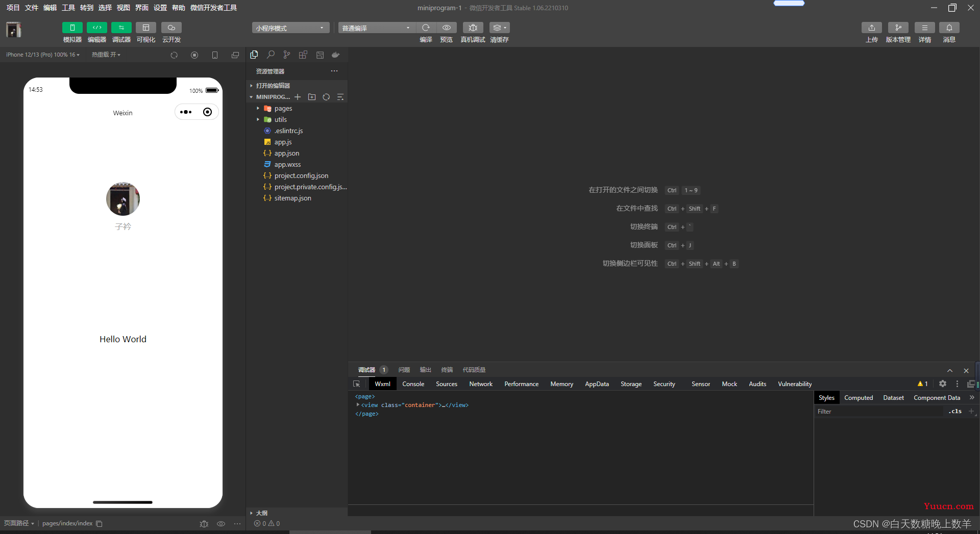
Task: Copy the pages/index/index path
Action: click(x=100, y=524)
